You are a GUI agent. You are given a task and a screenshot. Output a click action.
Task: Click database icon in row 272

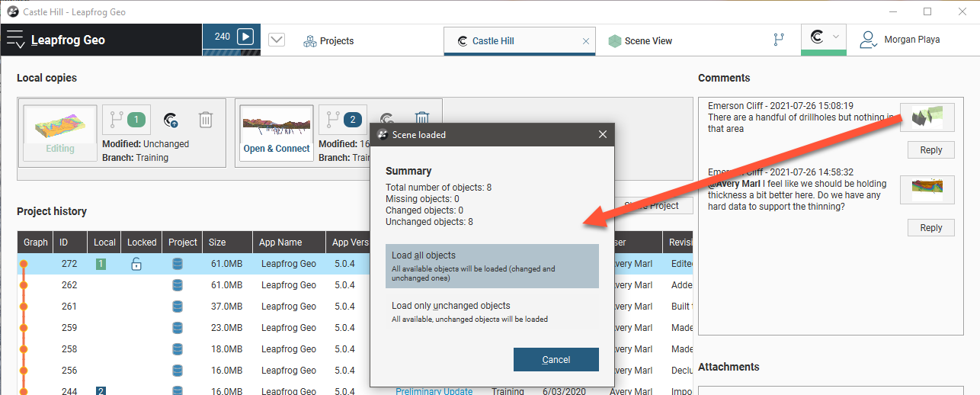click(178, 264)
